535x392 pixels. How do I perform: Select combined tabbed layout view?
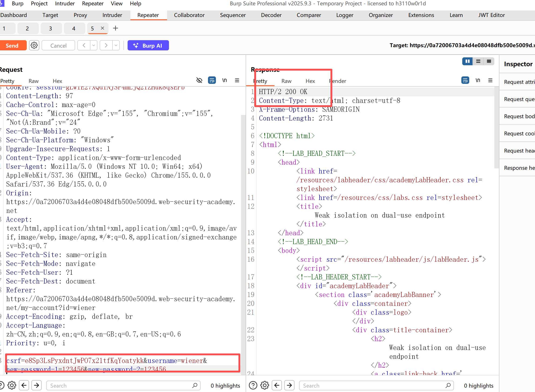(x=489, y=61)
